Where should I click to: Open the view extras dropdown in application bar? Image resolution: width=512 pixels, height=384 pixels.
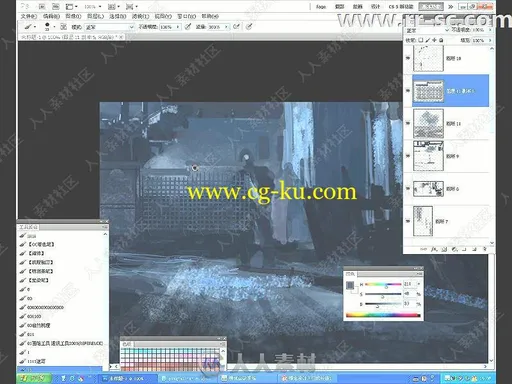71,6
